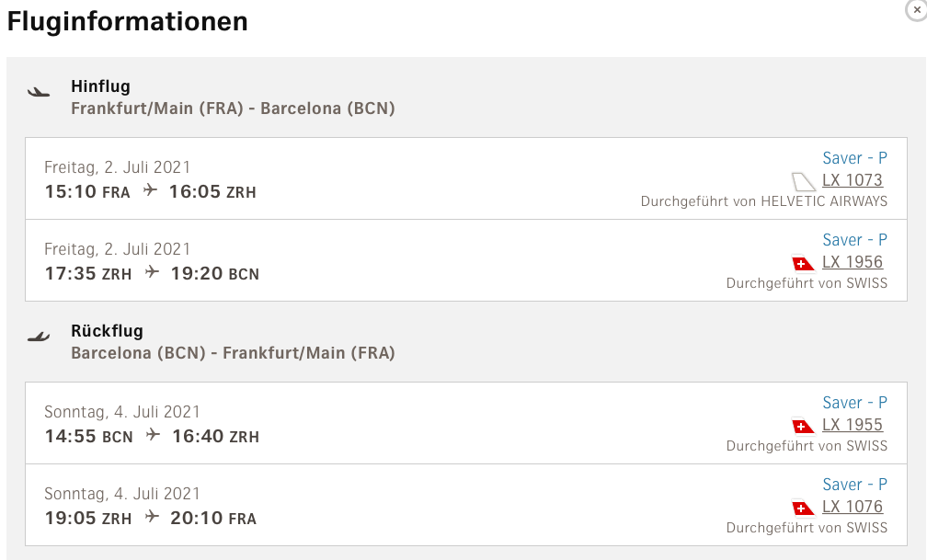The image size is (927, 560).
Task: Click the plane icon between FRA and ZRH at 15:10
Action: [150, 192]
